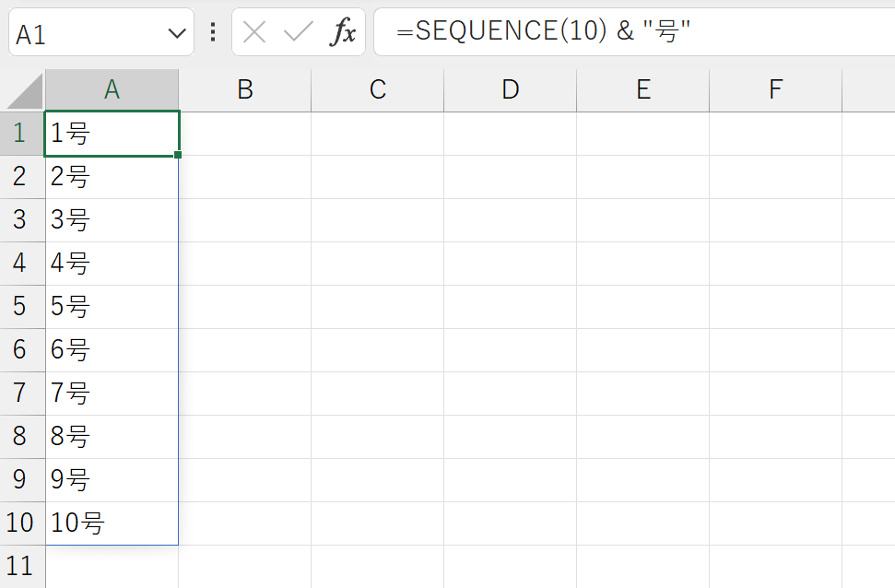The image size is (895, 588).
Task: Select cell containing 4号
Action: pyautogui.click(x=112, y=264)
